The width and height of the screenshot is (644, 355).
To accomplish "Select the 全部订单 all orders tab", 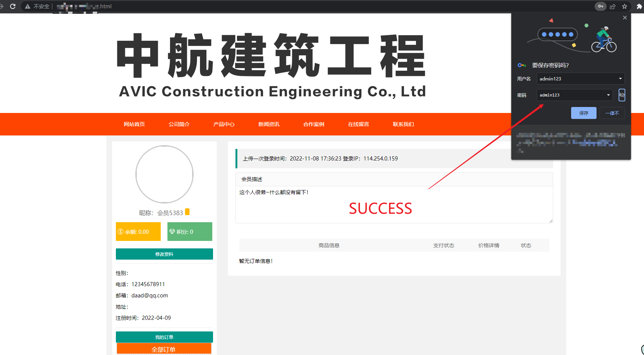I will coord(164,349).
